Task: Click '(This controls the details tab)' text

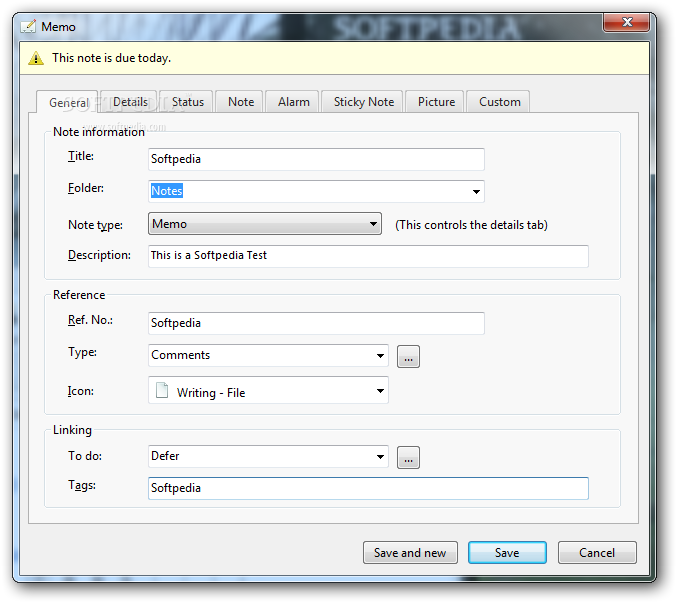Action: pyautogui.click(x=471, y=225)
